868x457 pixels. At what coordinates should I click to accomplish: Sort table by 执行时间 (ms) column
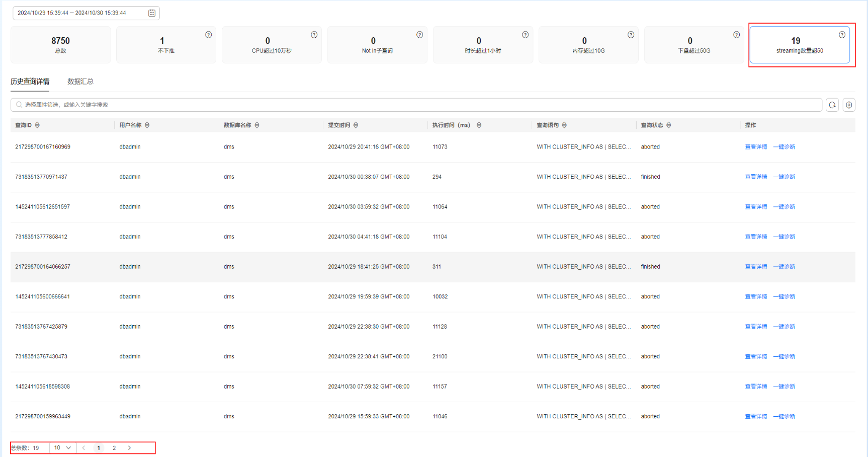(479, 125)
